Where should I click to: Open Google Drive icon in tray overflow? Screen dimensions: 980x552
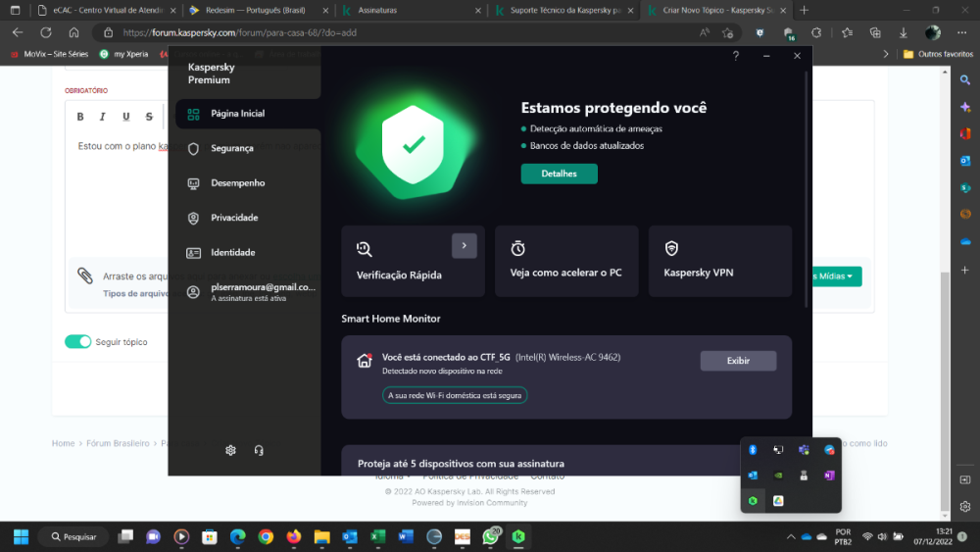[x=778, y=501]
